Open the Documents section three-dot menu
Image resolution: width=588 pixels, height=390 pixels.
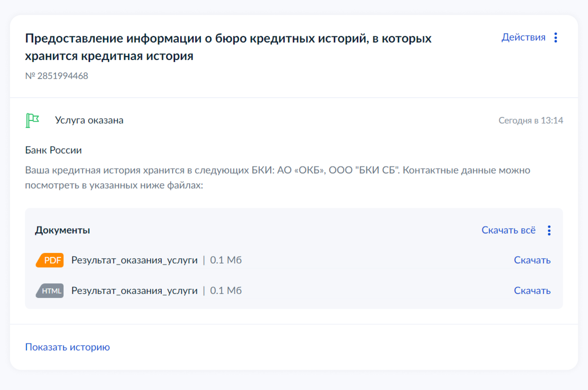(x=549, y=231)
